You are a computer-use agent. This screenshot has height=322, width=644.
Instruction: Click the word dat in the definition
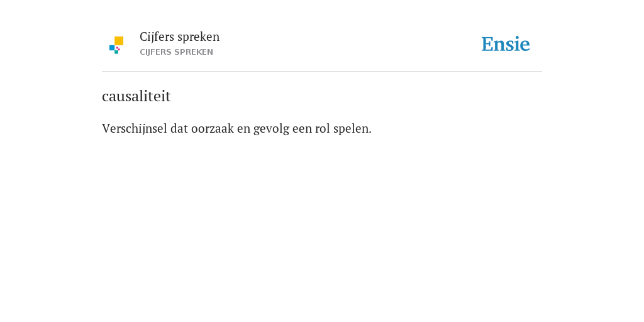coord(179,128)
